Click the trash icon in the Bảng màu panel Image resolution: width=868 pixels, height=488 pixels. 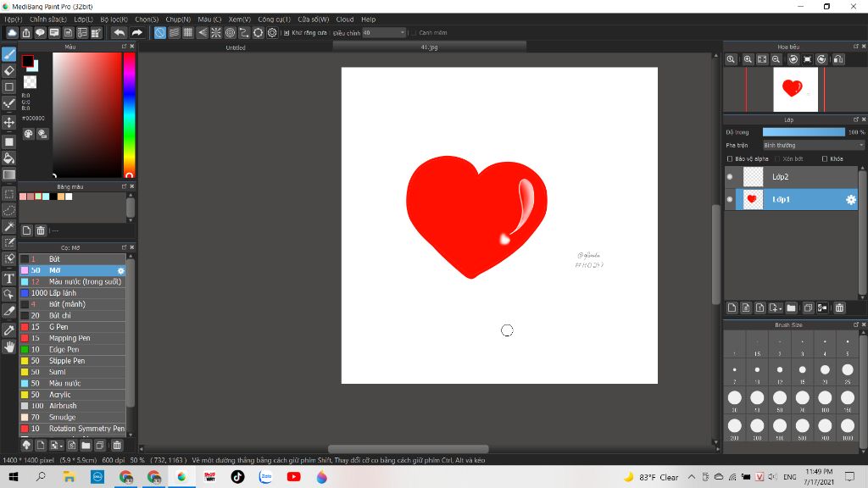40,230
